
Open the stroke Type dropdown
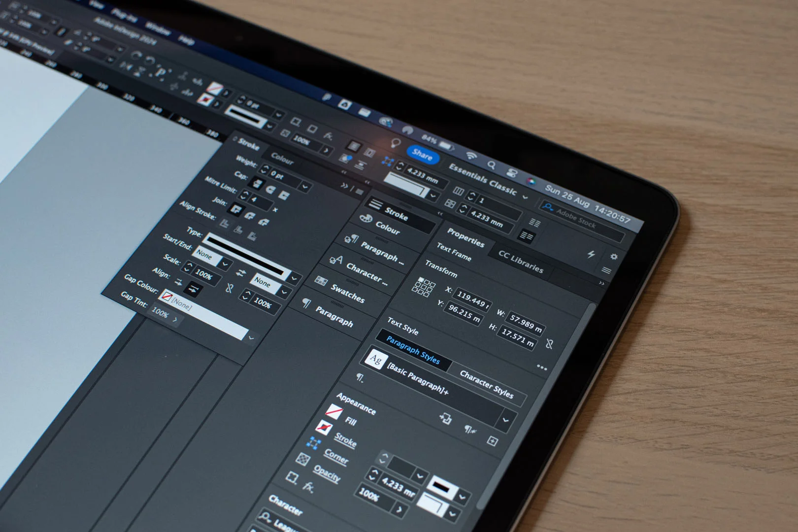click(294, 279)
